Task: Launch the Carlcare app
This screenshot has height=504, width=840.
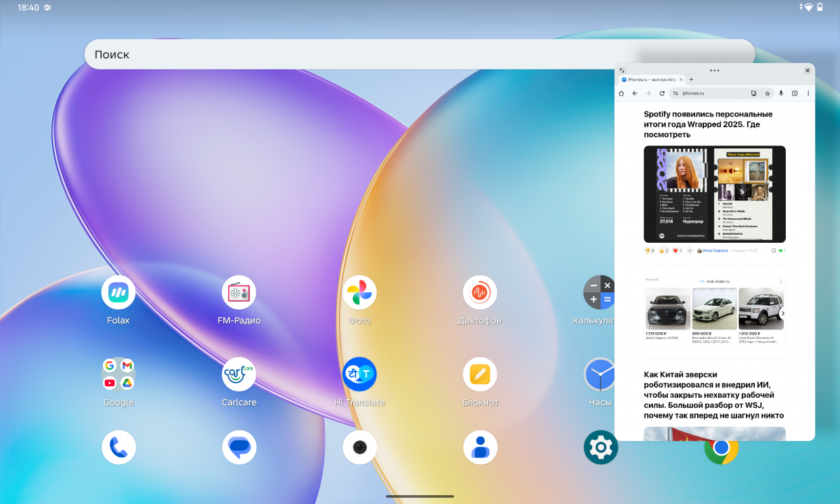Action: pyautogui.click(x=239, y=374)
